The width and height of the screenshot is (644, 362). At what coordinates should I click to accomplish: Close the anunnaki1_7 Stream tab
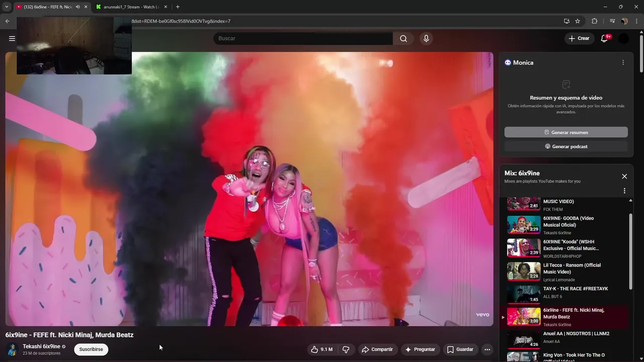[166, 7]
